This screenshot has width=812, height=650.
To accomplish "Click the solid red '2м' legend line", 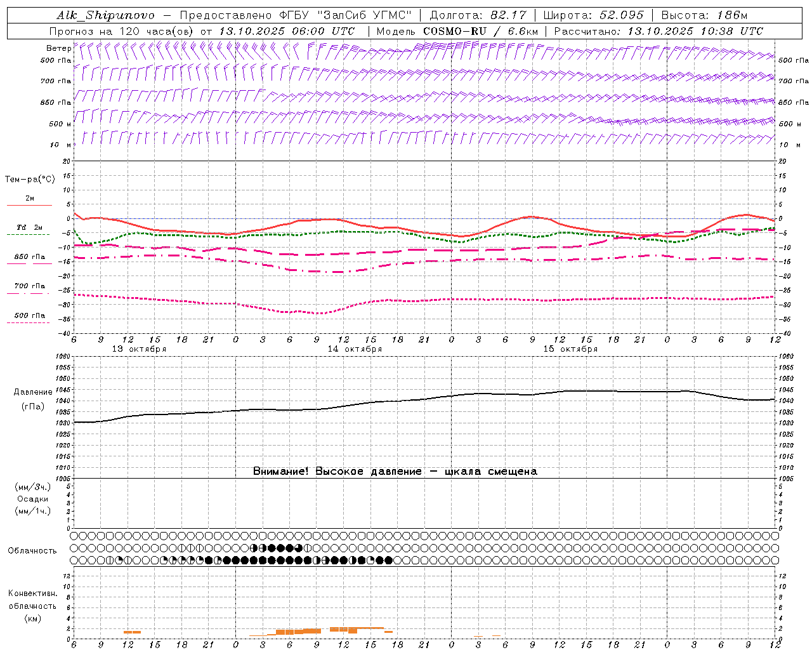I will (x=29, y=205).
